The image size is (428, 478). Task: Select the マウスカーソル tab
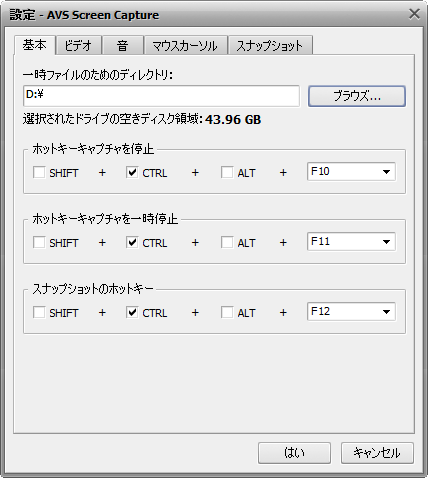(x=185, y=45)
